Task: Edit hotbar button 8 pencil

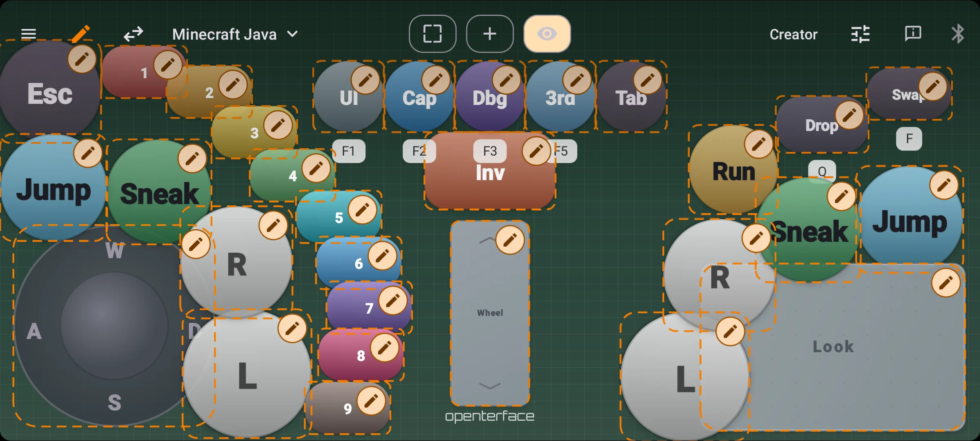Action: pos(385,347)
